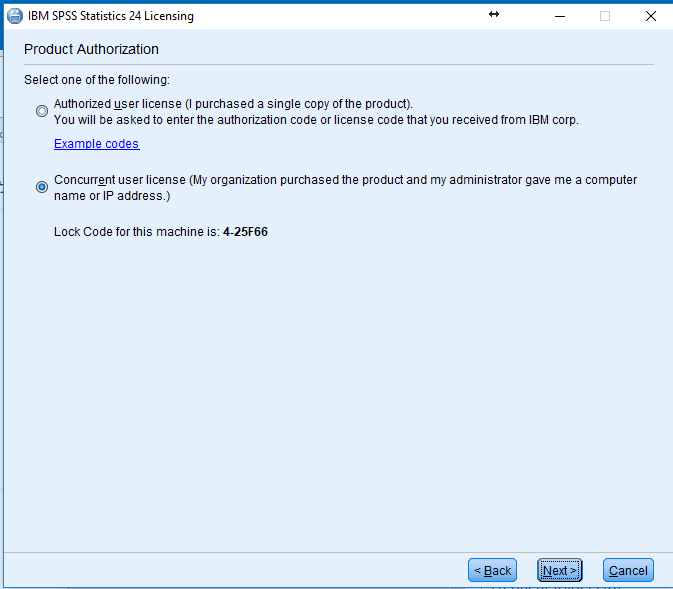Viewport: 673px width, 589px height.
Task: Click the window title 'IBM SPSS Statistics 24 Licensing'
Action: [x=111, y=16]
